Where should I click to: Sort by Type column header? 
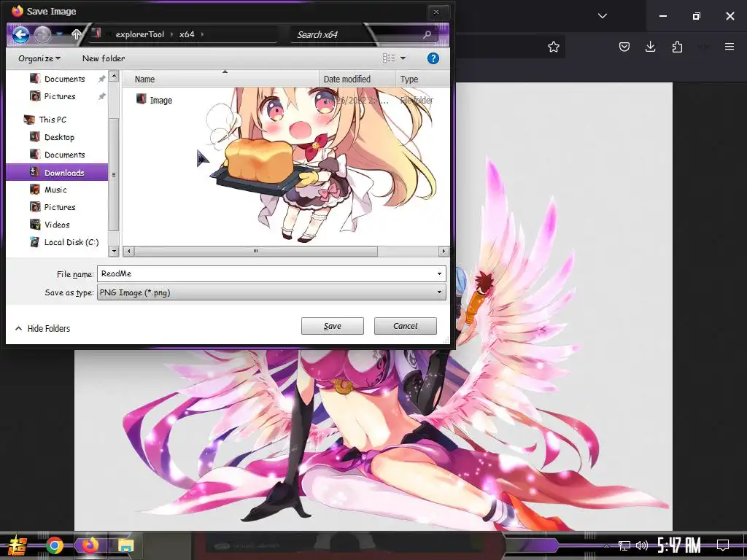click(x=422, y=79)
